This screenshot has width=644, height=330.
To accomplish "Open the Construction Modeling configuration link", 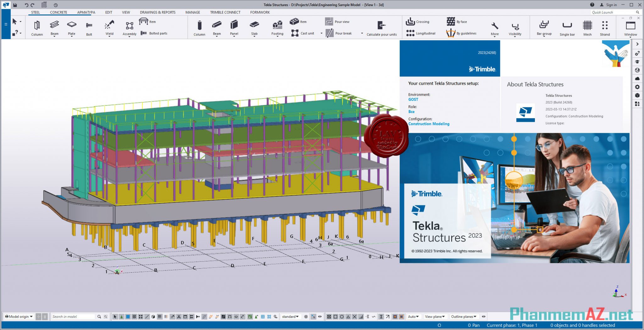I will point(429,124).
